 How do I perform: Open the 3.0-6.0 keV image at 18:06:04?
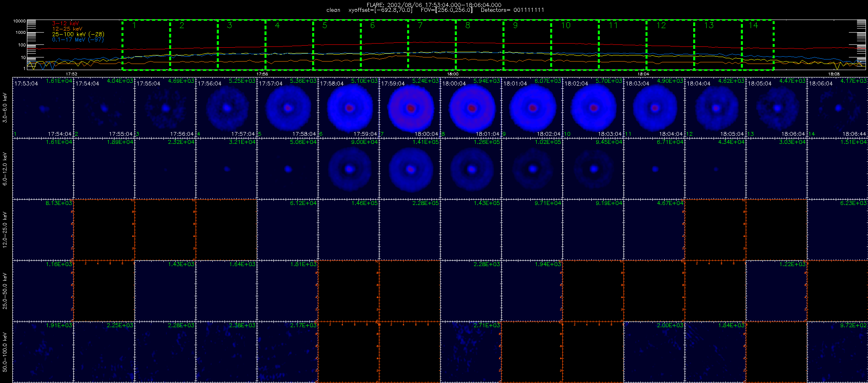pyautogui.click(x=837, y=108)
